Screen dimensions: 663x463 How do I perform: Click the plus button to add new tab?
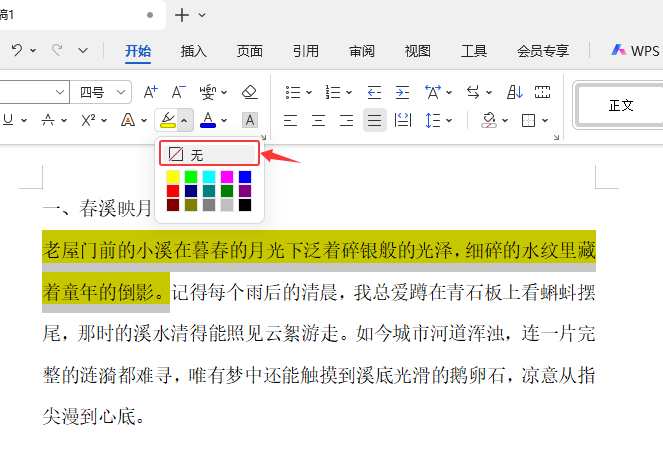click(182, 15)
